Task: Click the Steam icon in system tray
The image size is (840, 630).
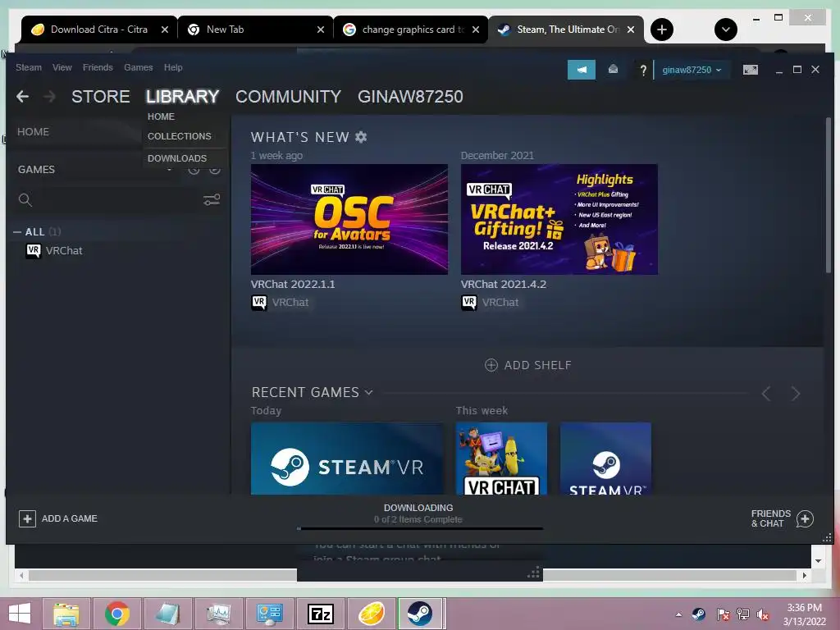Action: (x=699, y=614)
